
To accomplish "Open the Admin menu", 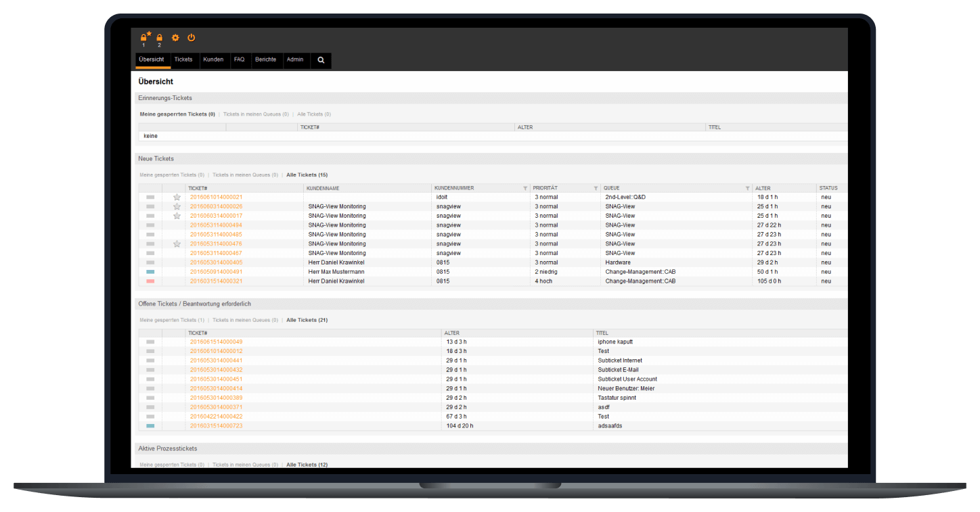I will click(x=295, y=60).
